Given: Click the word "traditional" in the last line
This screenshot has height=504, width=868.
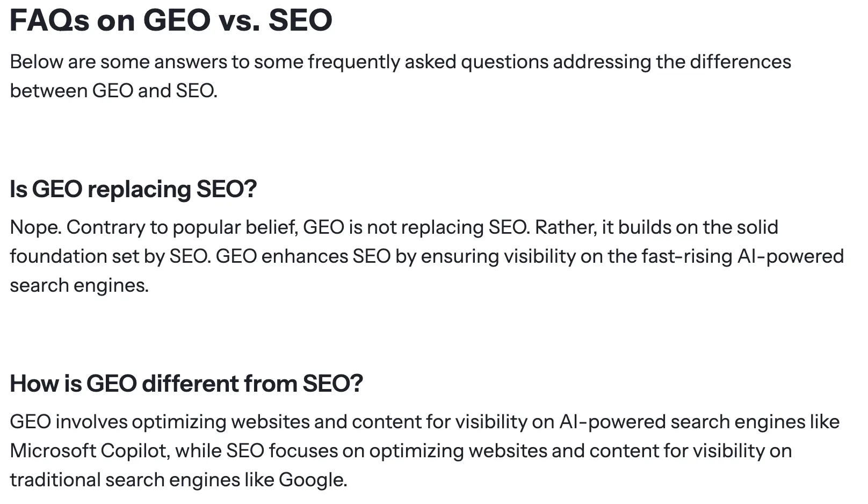Looking at the screenshot, I should tap(55, 480).
